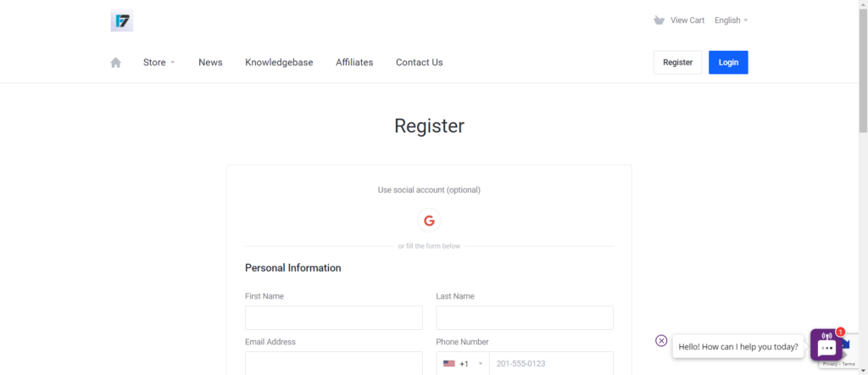This screenshot has width=868, height=375.
Task: Open the chat widget icon
Action: click(826, 345)
